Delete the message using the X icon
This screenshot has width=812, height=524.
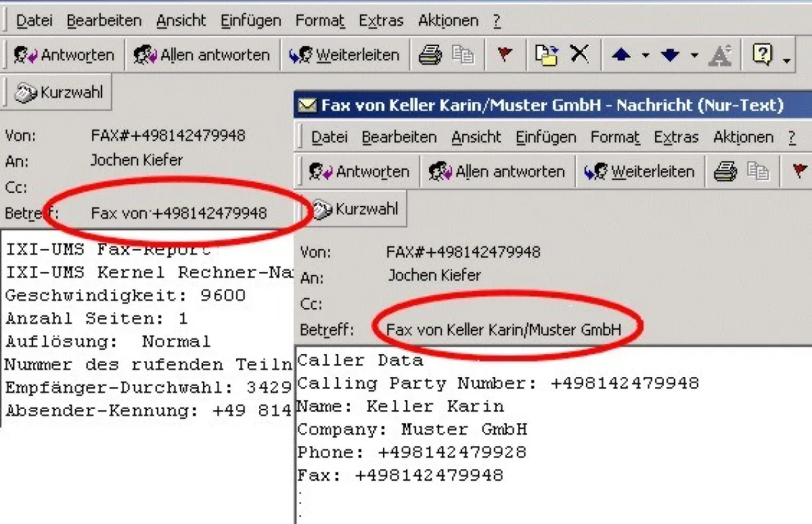pyautogui.click(x=580, y=55)
